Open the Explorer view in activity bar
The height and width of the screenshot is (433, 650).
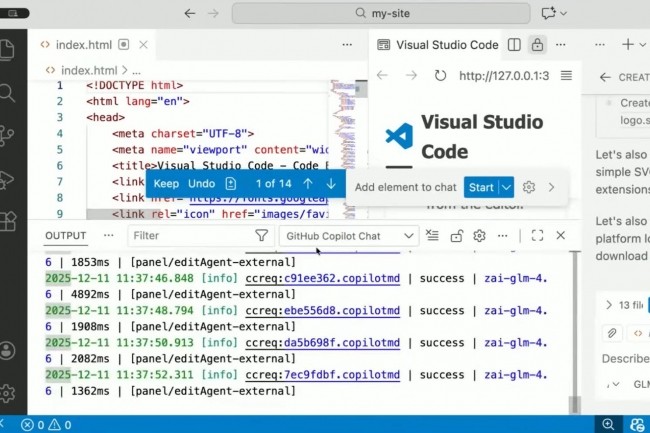click(x=7, y=50)
